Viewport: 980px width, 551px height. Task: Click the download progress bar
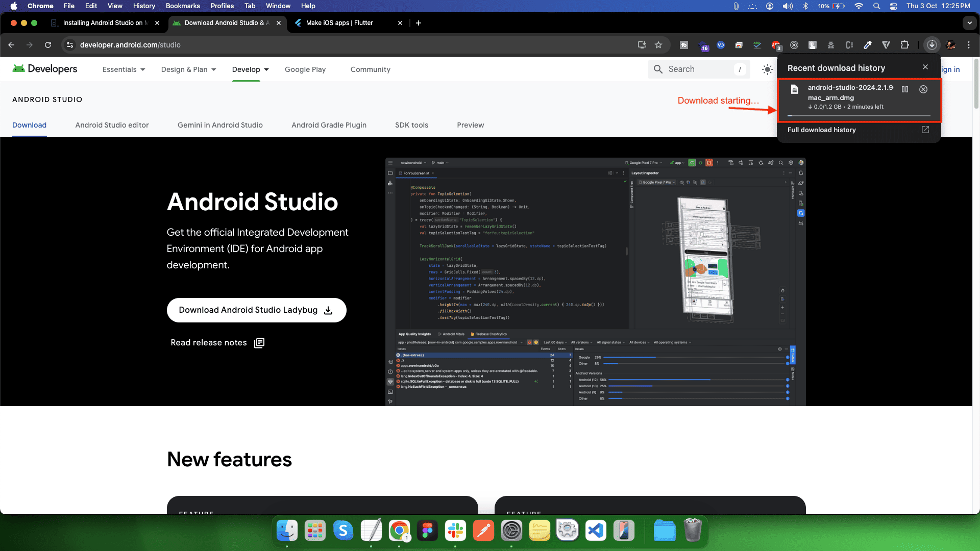pos(859,116)
